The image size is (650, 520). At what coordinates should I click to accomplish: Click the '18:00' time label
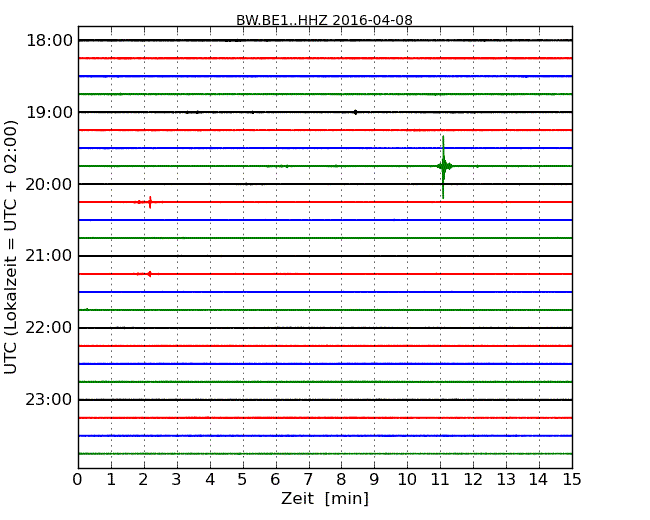tap(49, 41)
